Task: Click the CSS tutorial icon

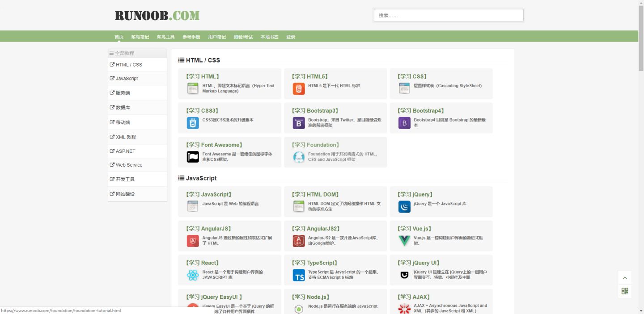Action: click(x=404, y=88)
